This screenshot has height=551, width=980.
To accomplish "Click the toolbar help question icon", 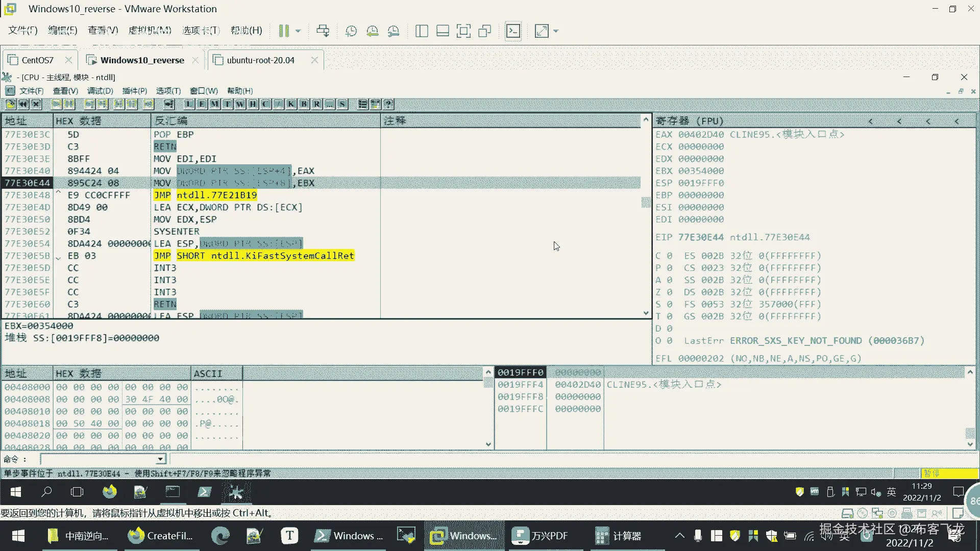I will (x=388, y=104).
